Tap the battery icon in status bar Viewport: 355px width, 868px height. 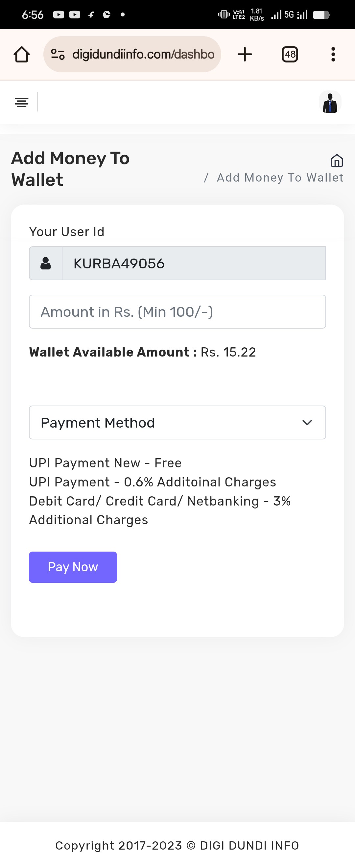(320, 15)
